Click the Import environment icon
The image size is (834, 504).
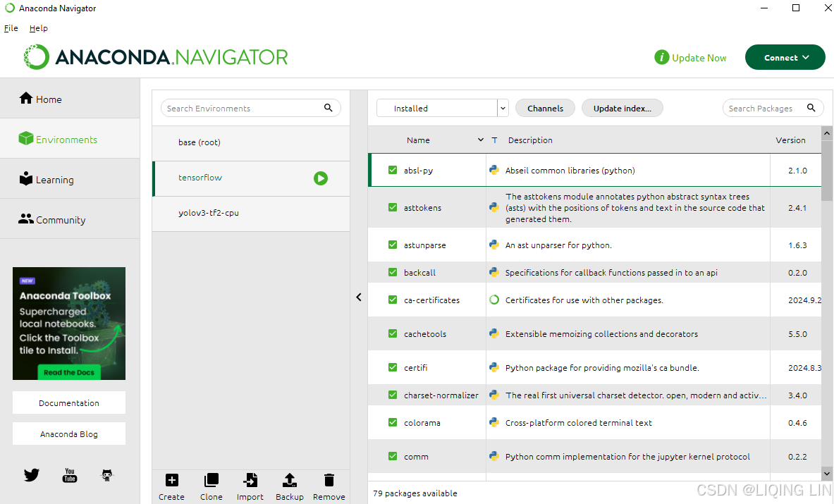[x=250, y=480]
